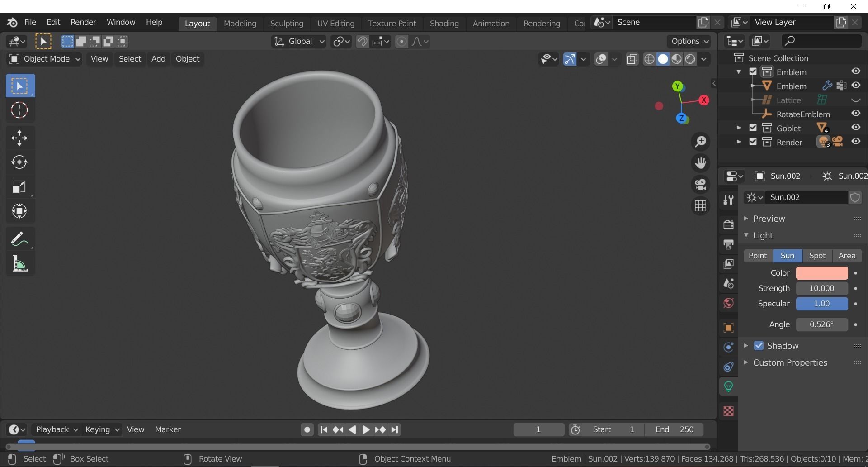Play the animation forward
The height and width of the screenshot is (467, 868).
(x=366, y=429)
